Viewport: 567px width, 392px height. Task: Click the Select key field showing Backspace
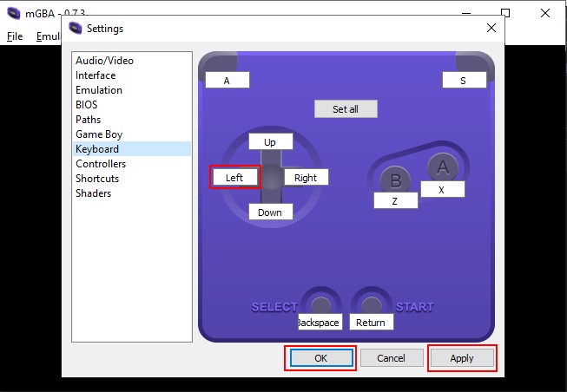(320, 322)
